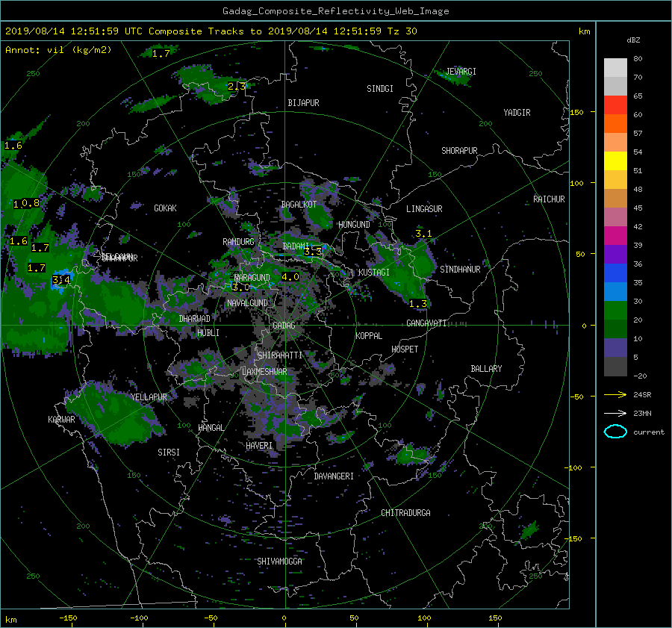The height and width of the screenshot is (628, 672).
Task: Click the 10.8 VIL storm annotation
Action: point(27,204)
